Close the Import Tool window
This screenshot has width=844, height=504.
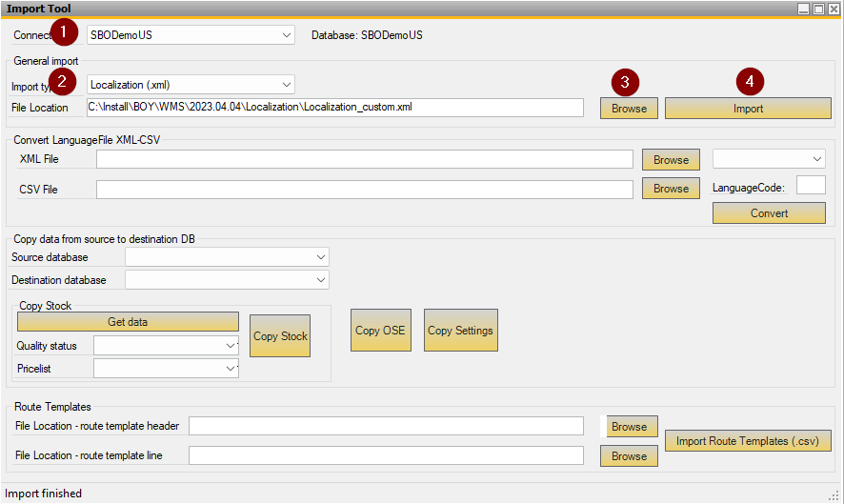click(834, 10)
